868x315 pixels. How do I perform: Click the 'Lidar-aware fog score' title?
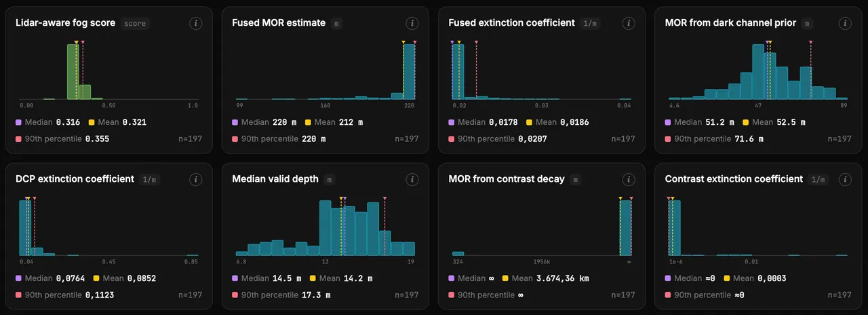coord(66,23)
